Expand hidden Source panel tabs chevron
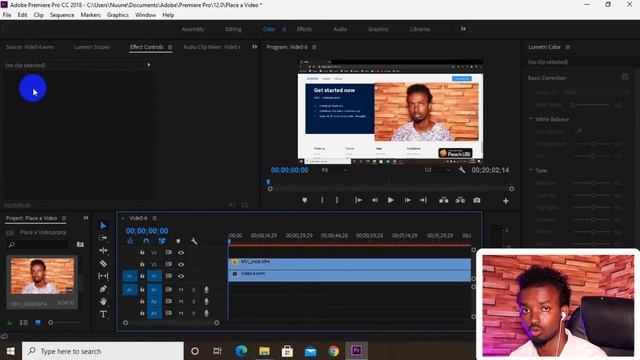Screen dimensions: 640x360 tap(255, 47)
